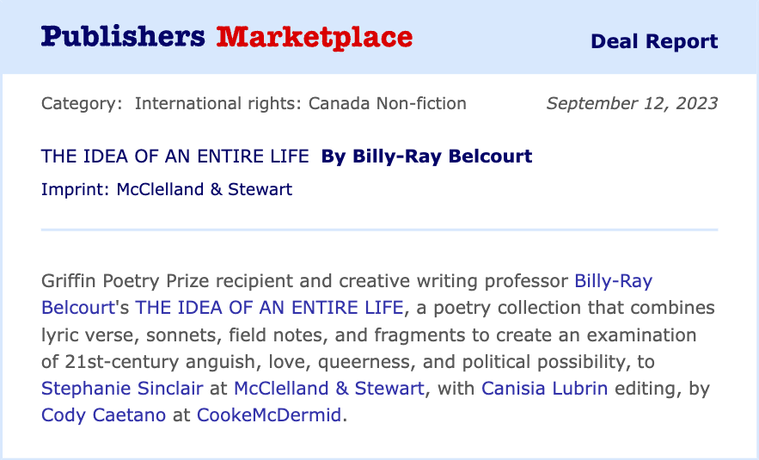The width and height of the screenshot is (759, 460).
Task: Open Imprint: McClelland & Stewart line
Action: pyautogui.click(x=167, y=189)
